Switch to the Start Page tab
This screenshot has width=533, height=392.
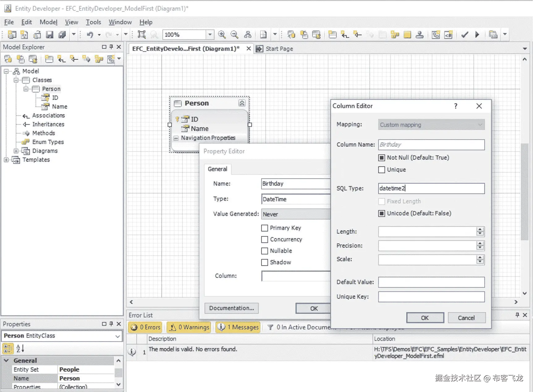275,49
